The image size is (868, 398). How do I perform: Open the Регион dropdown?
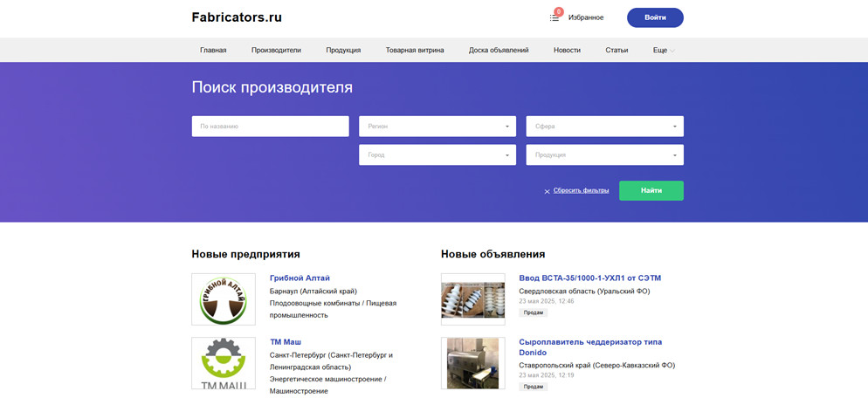[437, 127]
